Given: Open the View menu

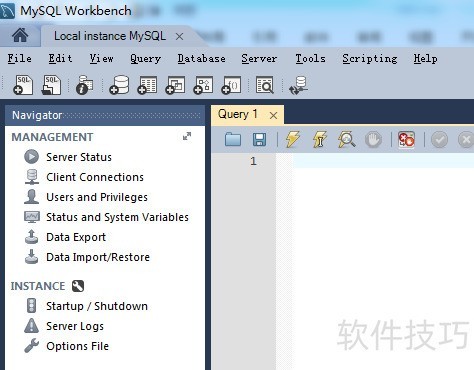Looking at the screenshot, I should (x=101, y=58).
